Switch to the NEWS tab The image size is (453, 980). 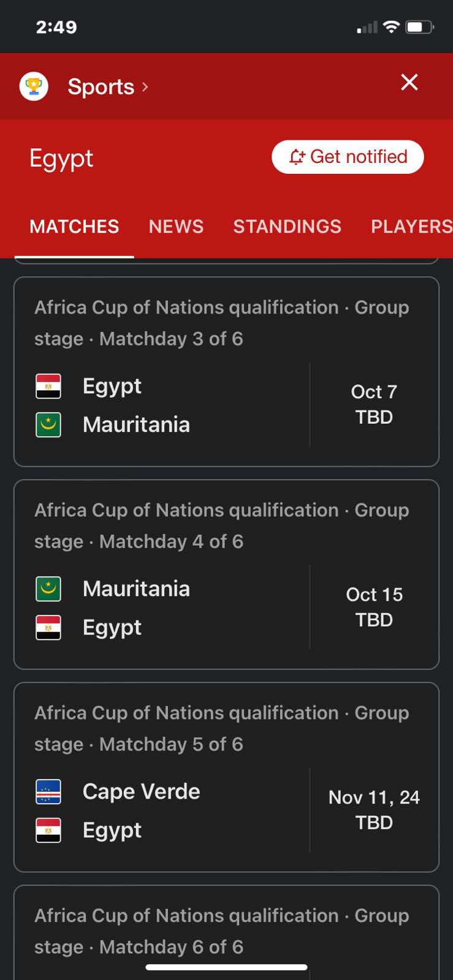[176, 227]
